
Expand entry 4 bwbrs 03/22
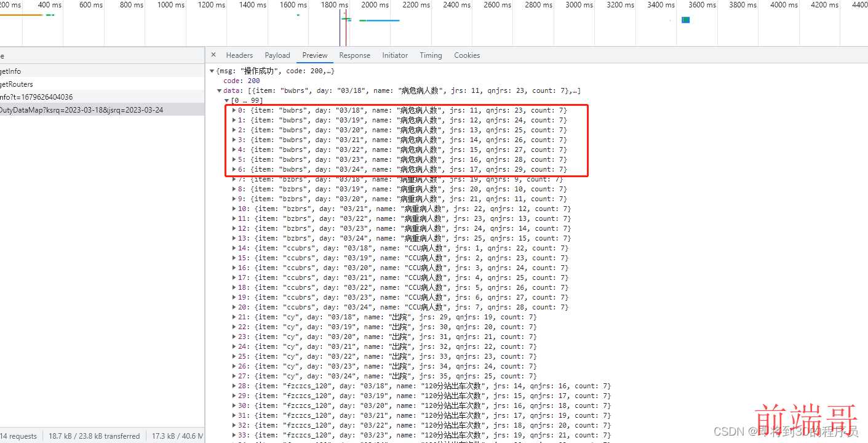234,150
